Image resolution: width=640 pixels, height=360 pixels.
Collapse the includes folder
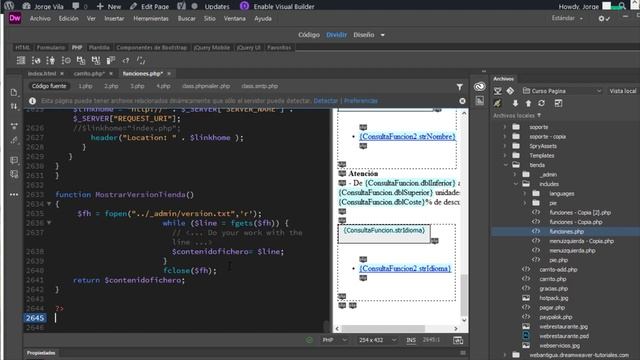tap(516, 184)
